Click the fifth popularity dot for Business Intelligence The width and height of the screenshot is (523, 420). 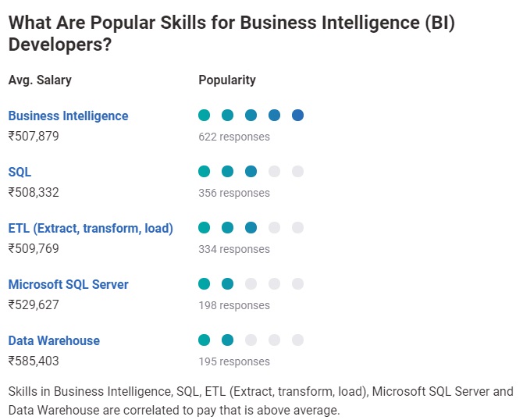tap(297, 116)
